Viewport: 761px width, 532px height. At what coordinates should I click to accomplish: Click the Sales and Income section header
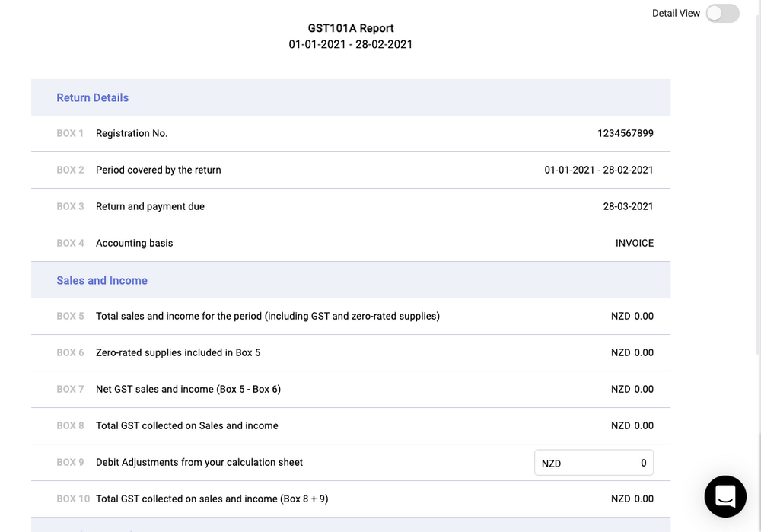tap(102, 280)
